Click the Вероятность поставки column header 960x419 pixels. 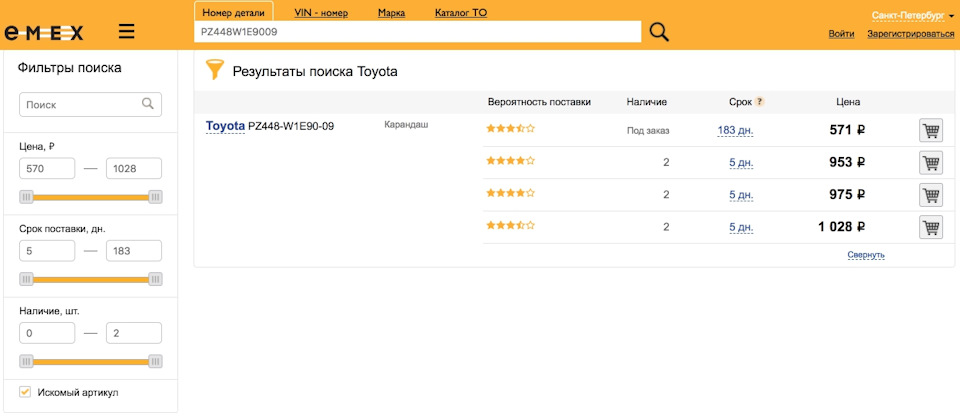pyautogui.click(x=539, y=102)
